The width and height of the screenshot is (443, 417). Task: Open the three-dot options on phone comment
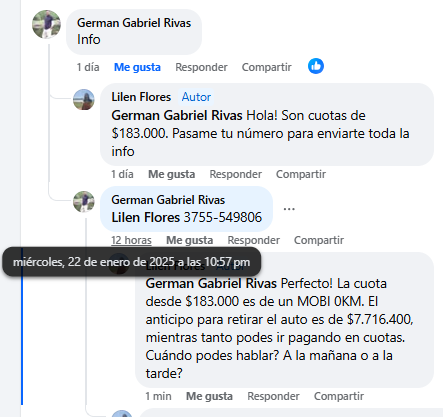(289, 209)
